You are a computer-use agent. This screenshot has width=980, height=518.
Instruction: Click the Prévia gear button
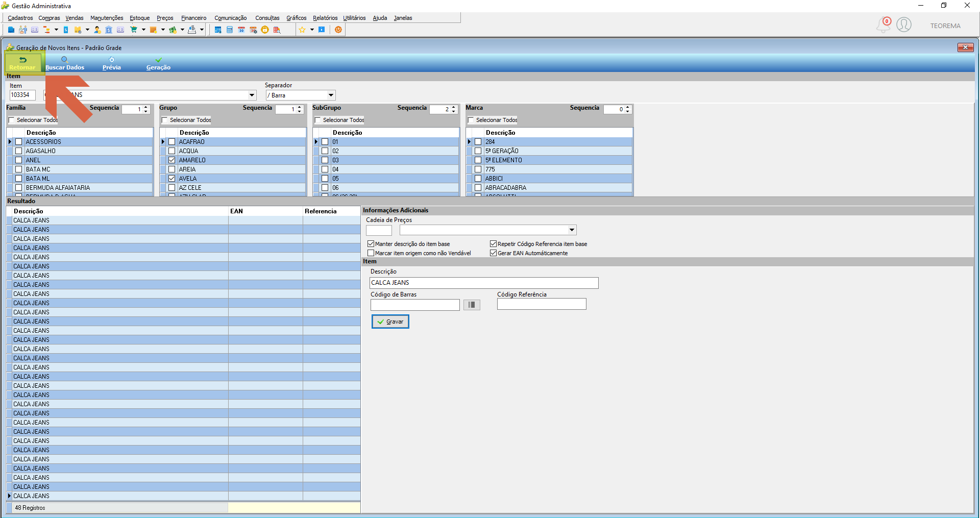pyautogui.click(x=112, y=63)
